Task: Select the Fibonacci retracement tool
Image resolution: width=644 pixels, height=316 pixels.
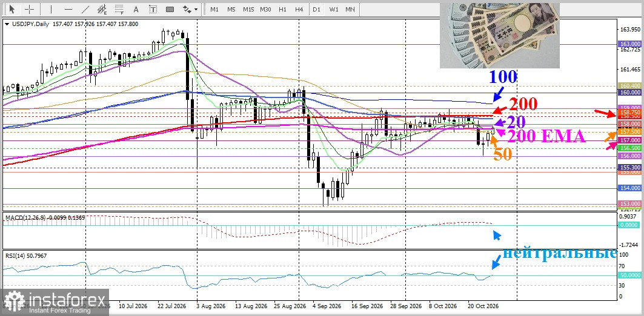Action: [x=119, y=9]
